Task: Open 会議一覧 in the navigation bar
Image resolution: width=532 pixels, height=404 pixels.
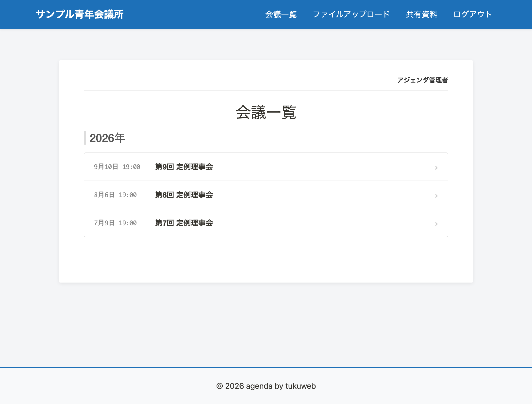Action: pos(281,14)
